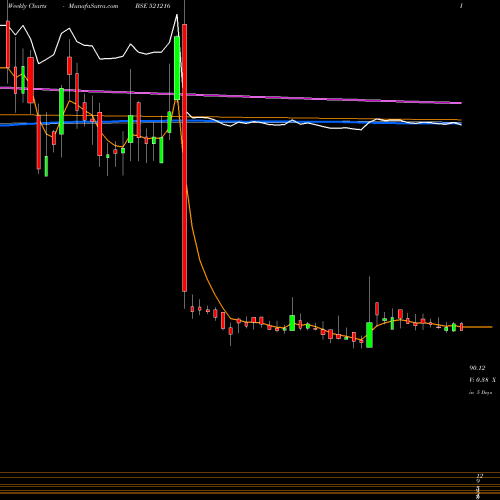Image resolution: width=500 pixels, height=500 pixels.
Task: Click the tall green candle right of the "Weekly Charts" title
Action: (x=61, y=111)
